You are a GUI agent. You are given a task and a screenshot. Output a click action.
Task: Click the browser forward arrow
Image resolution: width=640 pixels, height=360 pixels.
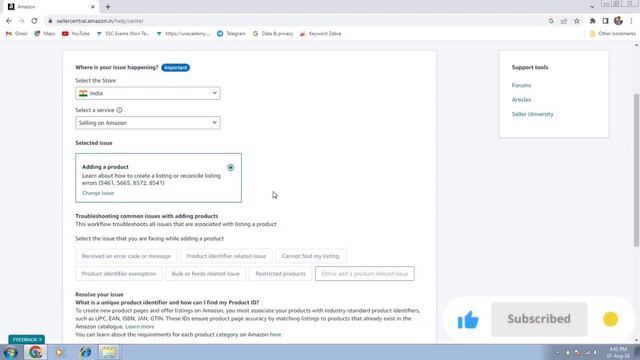[22, 21]
